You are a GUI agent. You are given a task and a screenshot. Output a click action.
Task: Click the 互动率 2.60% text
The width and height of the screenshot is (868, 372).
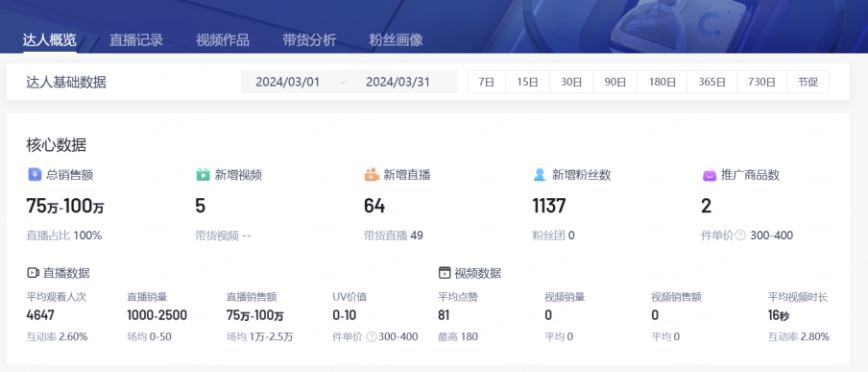point(57,336)
